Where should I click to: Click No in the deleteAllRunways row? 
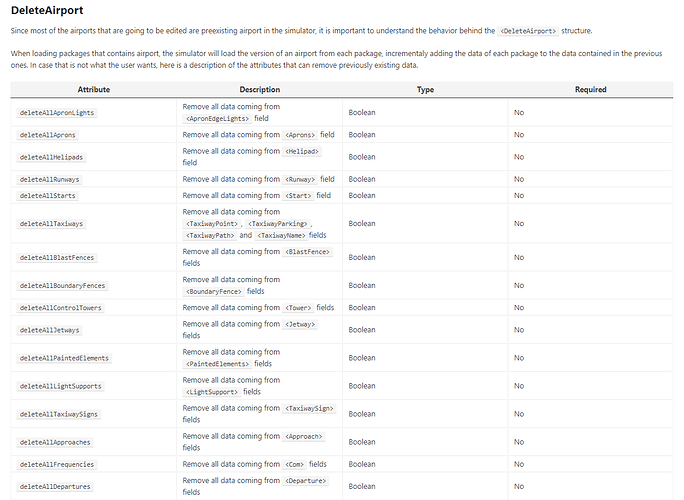coord(519,179)
